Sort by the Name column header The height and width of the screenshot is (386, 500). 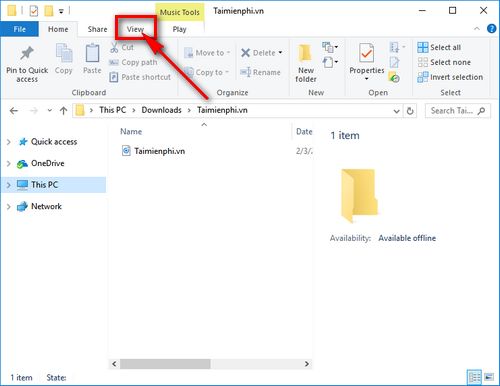coord(131,132)
